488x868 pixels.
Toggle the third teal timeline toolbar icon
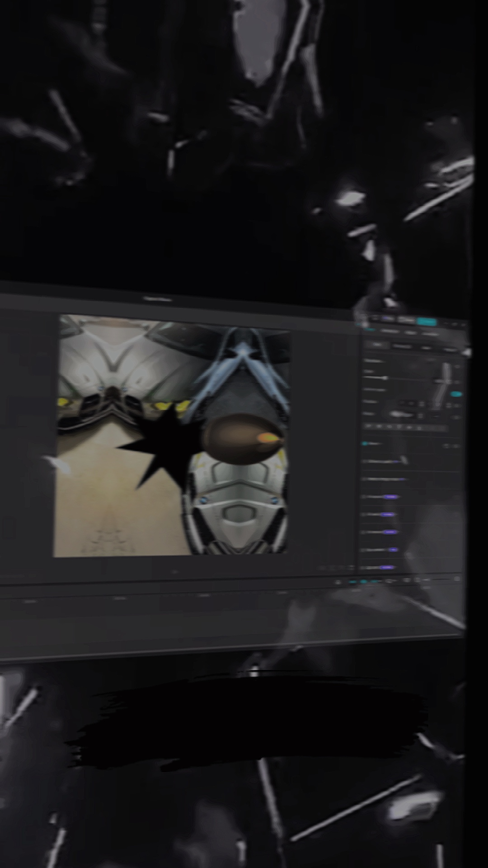point(375,581)
